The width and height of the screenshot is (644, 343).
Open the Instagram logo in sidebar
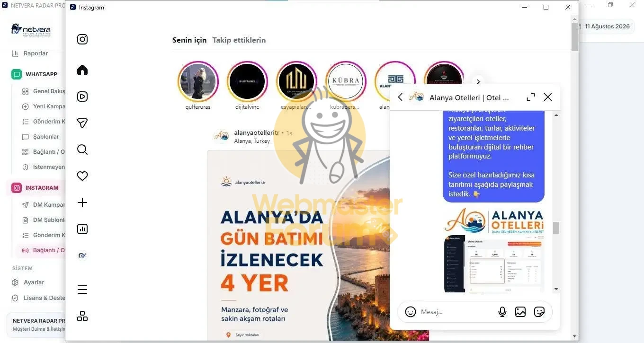click(82, 39)
